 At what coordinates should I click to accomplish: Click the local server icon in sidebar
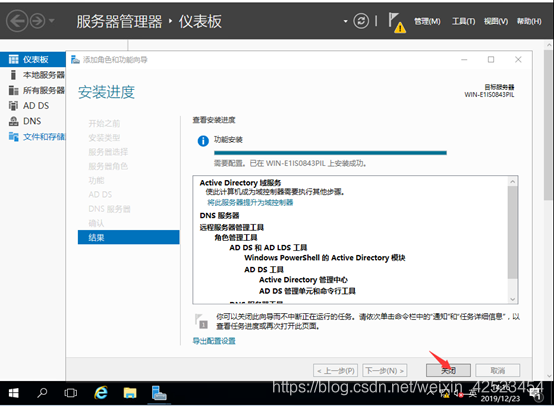point(13,75)
